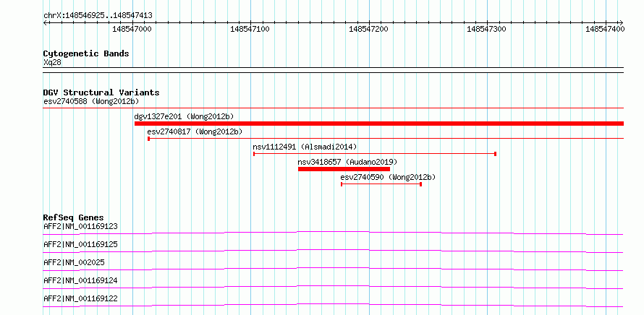The image size is (644, 315).
Task: Click ruler position label 148547400
Action: (605, 29)
